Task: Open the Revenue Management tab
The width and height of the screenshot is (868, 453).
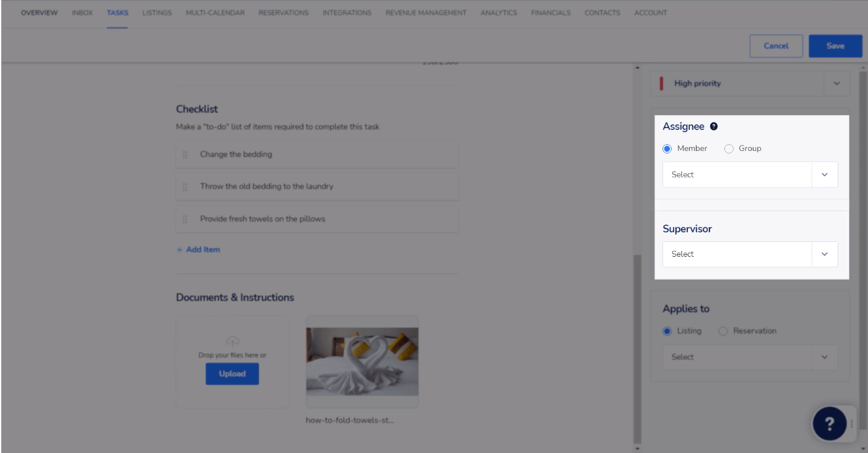Action: tap(425, 13)
